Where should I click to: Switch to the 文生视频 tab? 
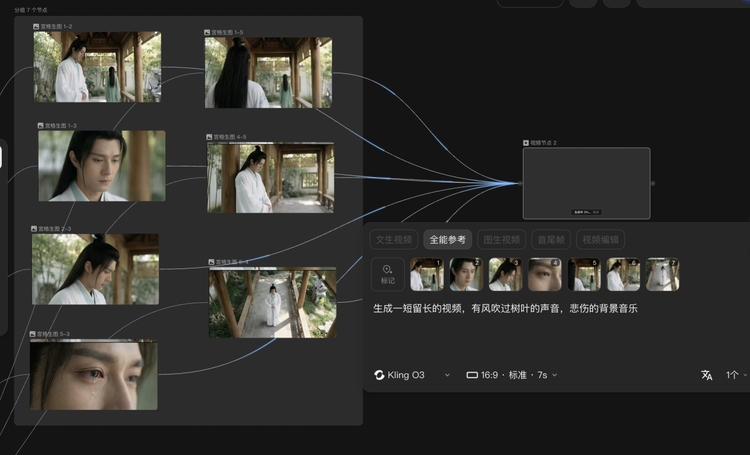(x=393, y=240)
